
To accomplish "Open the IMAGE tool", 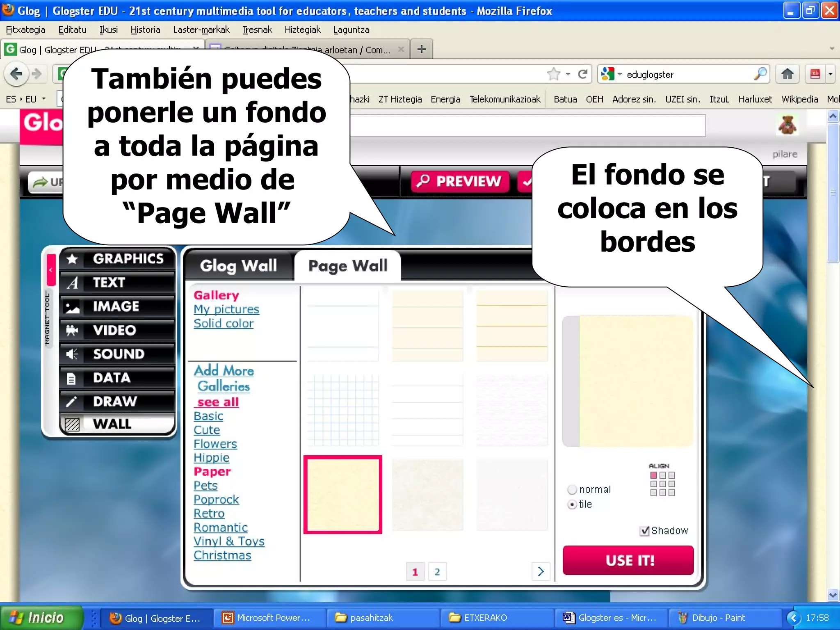I will coord(117,306).
